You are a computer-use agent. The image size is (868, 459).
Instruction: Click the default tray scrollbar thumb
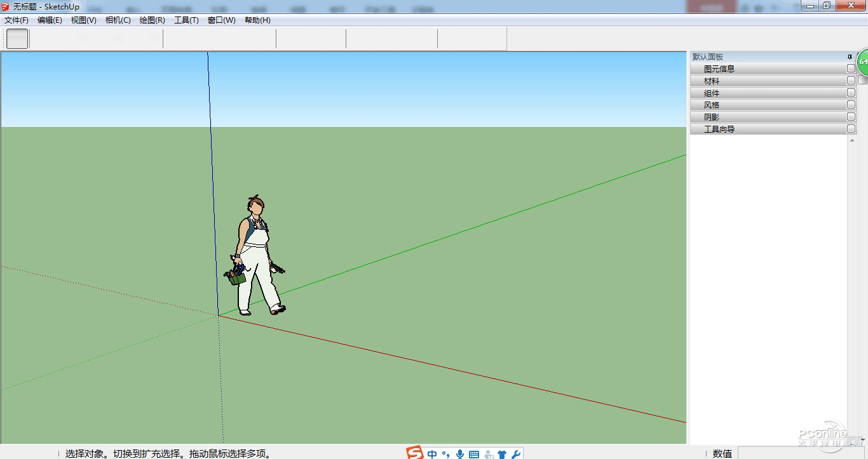click(x=862, y=80)
